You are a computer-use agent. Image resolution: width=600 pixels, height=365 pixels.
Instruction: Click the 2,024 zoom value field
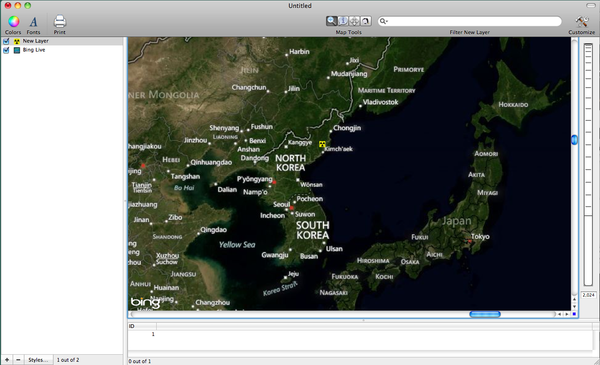[x=588, y=295]
